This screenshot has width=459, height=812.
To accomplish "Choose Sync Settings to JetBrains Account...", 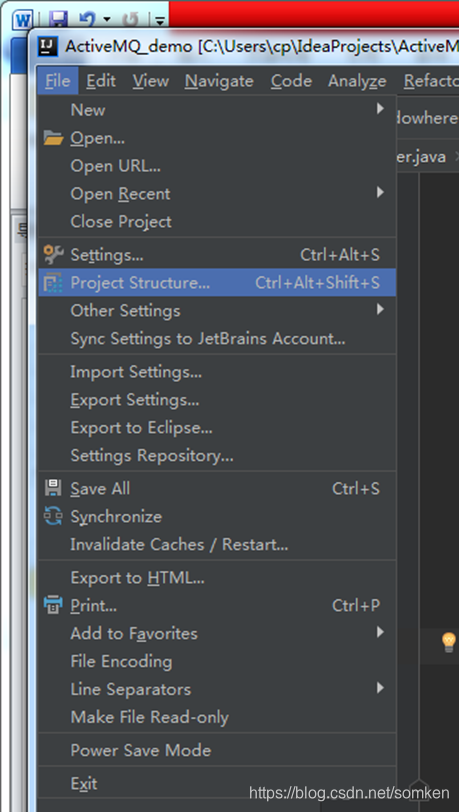I will (217, 339).
